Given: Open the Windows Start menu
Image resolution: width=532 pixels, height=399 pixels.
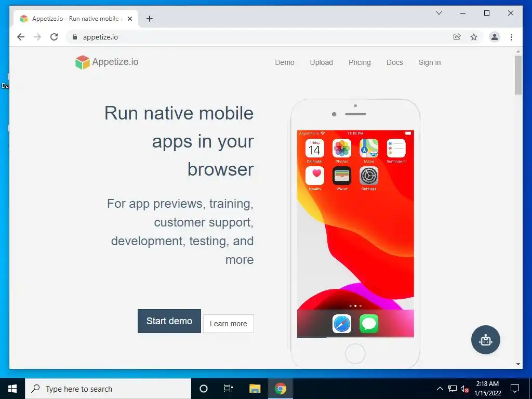Looking at the screenshot, I should 12,389.
